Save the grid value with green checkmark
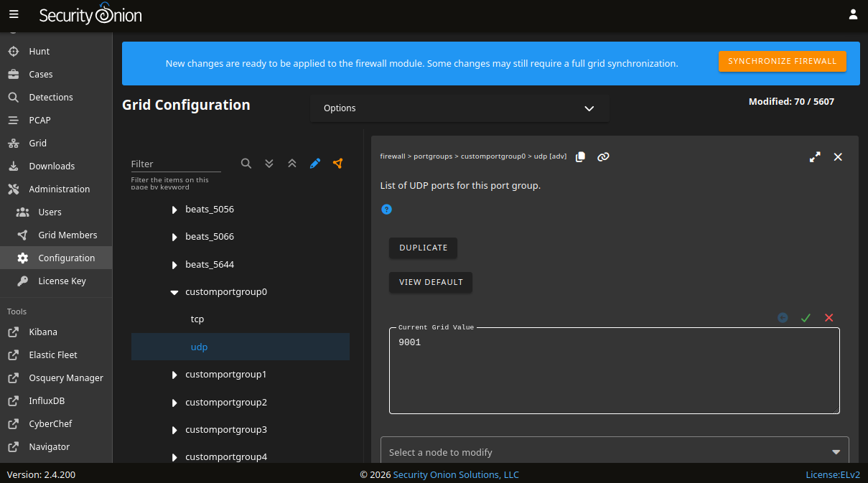868x483 pixels. [806, 318]
